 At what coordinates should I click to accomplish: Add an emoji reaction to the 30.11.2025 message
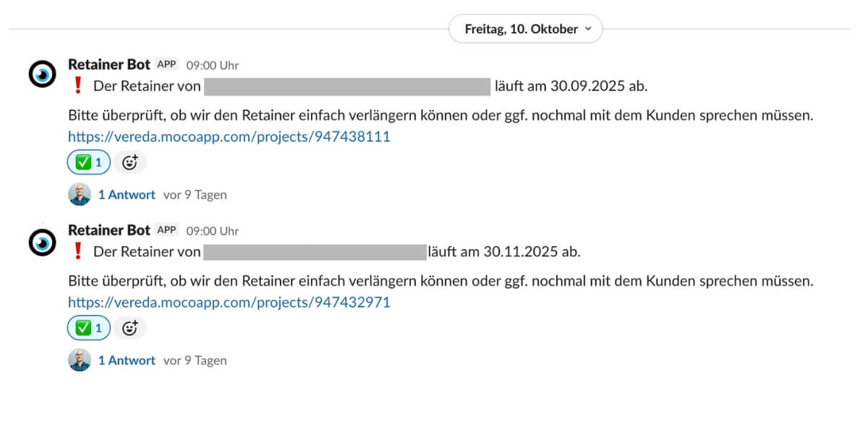pyautogui.click(x=130, y=328)
